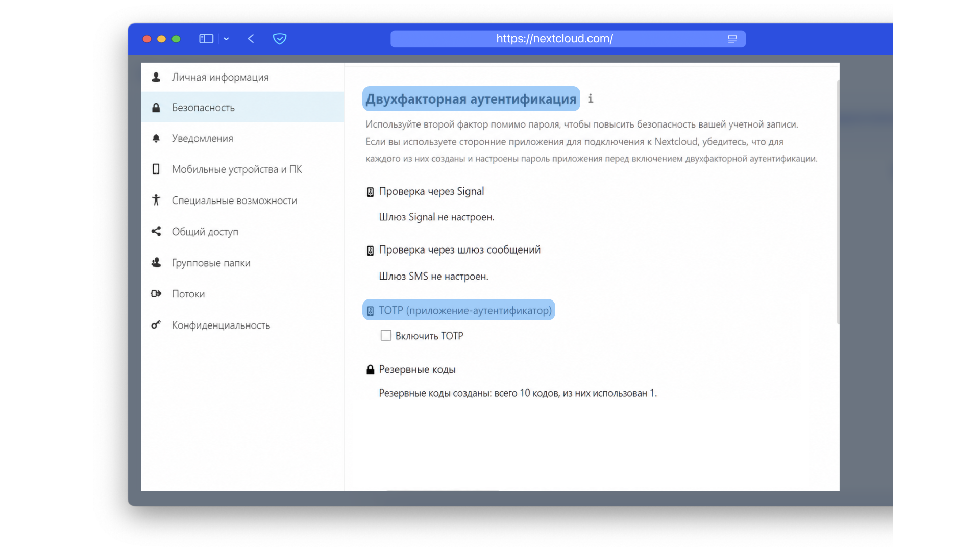The image size is (980, 551).
Task: Click the Включить TOTP label text
Action: 429,336
